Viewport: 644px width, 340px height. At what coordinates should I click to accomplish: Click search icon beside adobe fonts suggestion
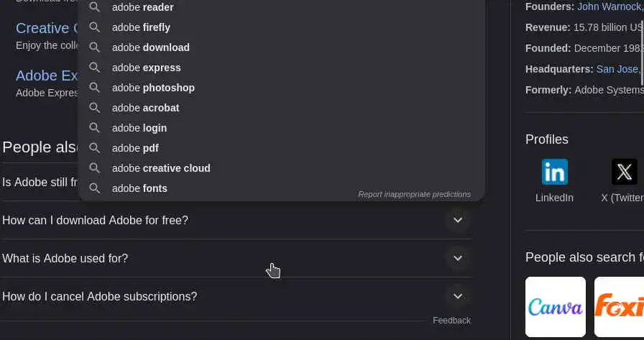(94, 188)
